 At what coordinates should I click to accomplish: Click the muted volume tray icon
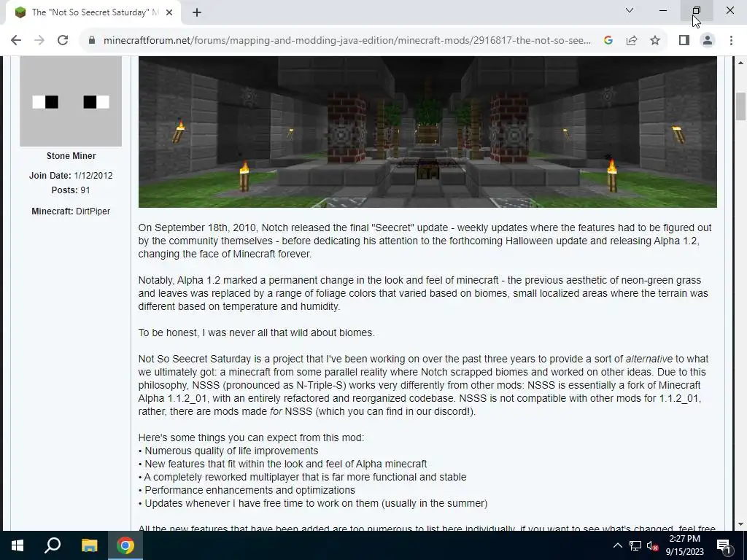point(653,545)
